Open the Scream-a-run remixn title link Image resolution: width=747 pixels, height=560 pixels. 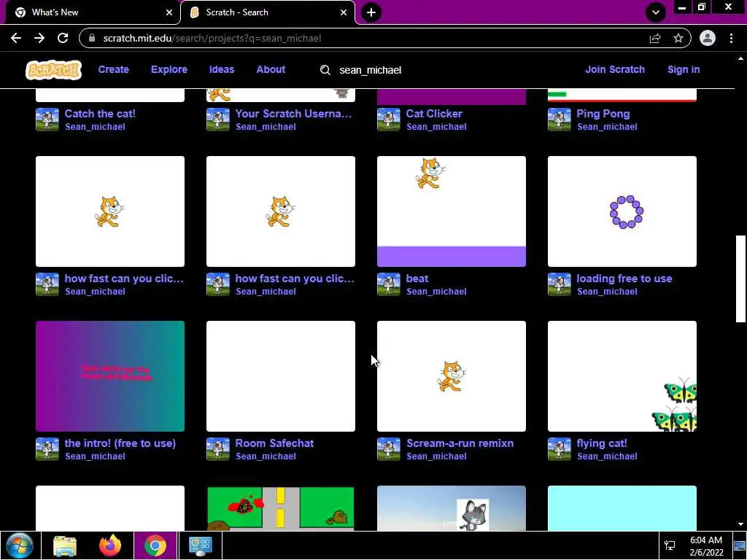pos(460,443)
